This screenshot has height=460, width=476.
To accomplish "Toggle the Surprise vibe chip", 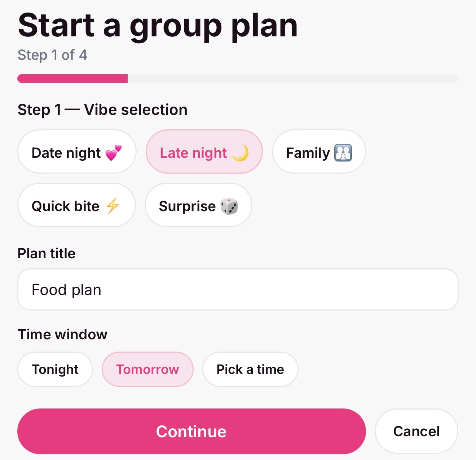I will (x=187, y=206).
